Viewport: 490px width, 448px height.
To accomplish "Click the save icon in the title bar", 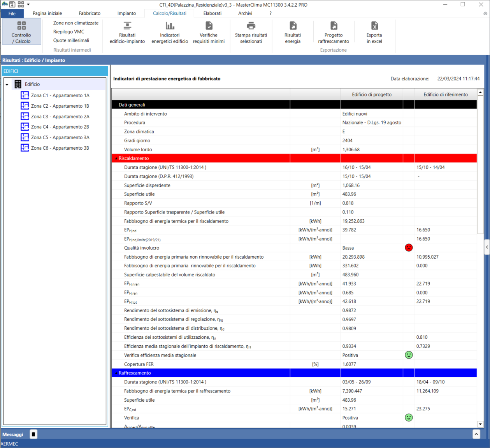I will [12, 4].
